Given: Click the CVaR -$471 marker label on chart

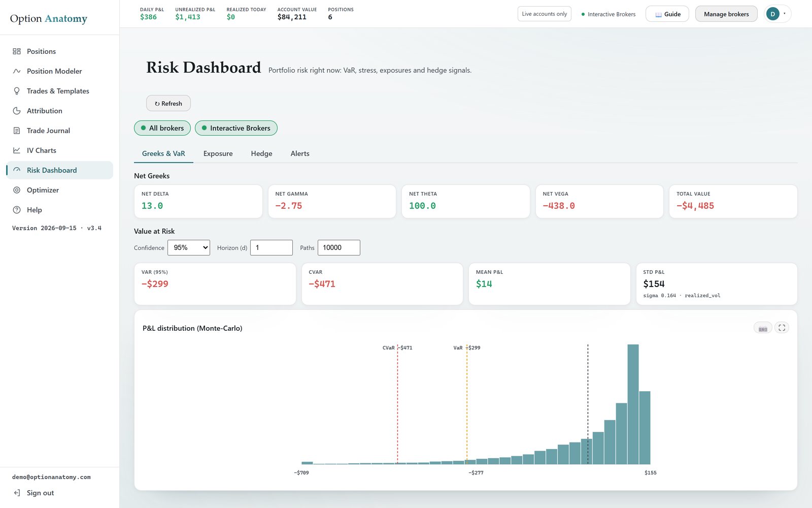Looking at the screenshot, I should 397,348.
